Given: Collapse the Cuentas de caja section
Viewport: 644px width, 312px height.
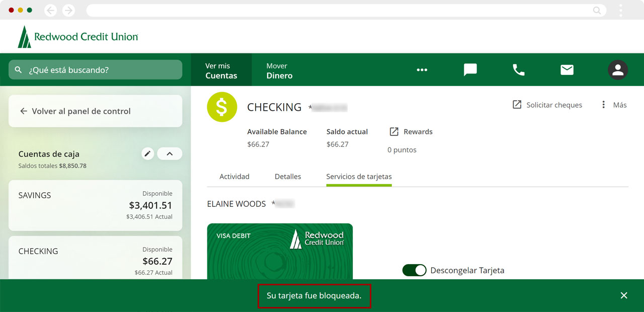Looking at the screenshot, I should (x=170, y=154).
